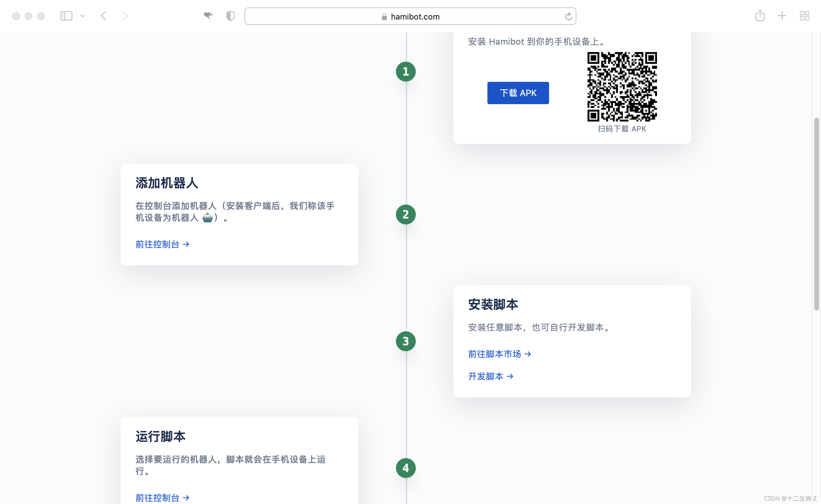Screen dimensions: 821x504
Task: Open the 开发脚本 link
Action: [491, 376]
